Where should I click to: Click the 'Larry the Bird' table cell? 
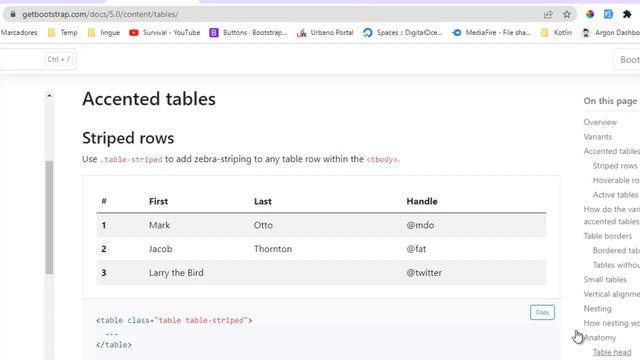tap(176, 273)
